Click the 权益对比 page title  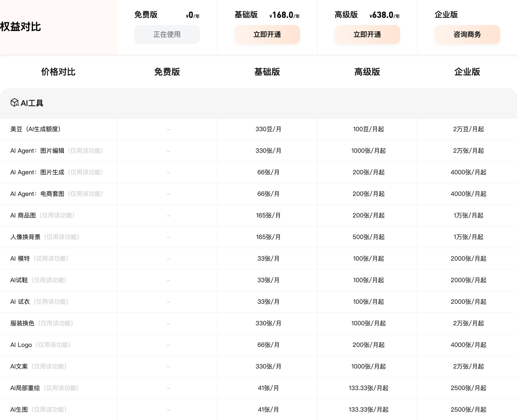(x=20, y=27)
